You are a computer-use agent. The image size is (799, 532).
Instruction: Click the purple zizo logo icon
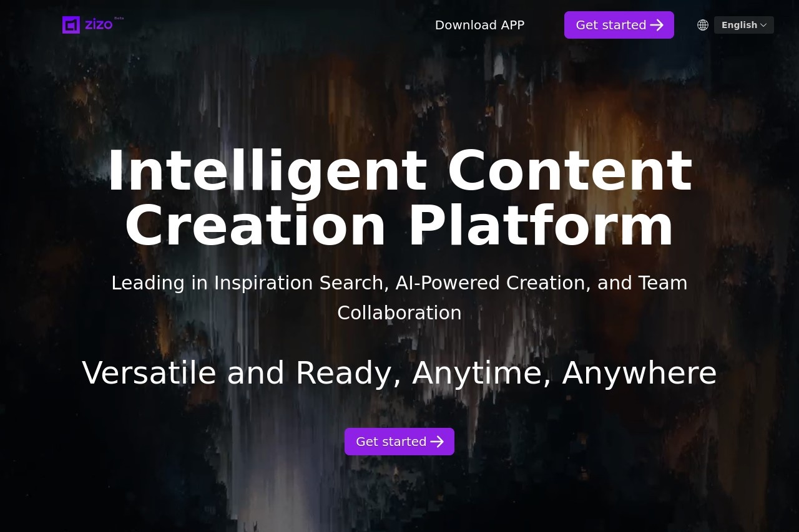tap(71, 25)
